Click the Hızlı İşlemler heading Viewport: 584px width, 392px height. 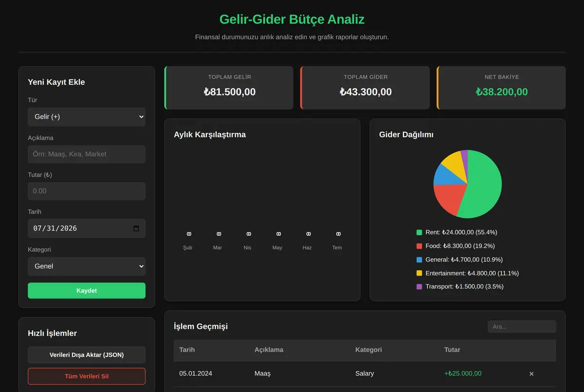[x=53, y=333]
